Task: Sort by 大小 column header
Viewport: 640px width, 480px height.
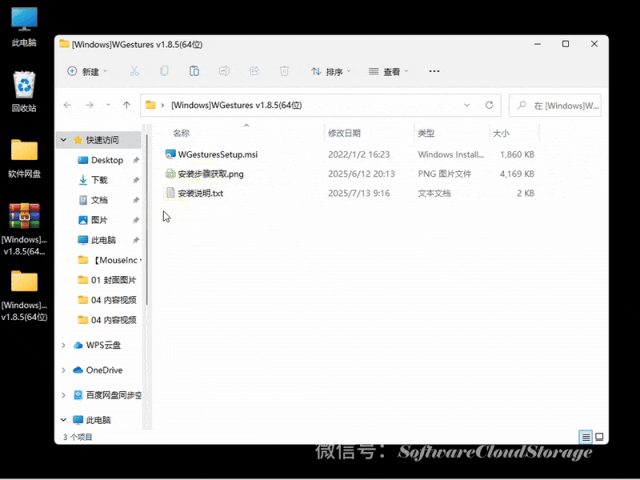Action: [x=501, y=133]
